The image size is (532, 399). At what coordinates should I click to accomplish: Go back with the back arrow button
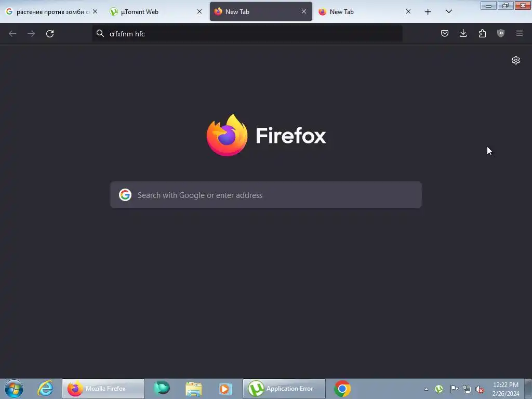point(12,34)
